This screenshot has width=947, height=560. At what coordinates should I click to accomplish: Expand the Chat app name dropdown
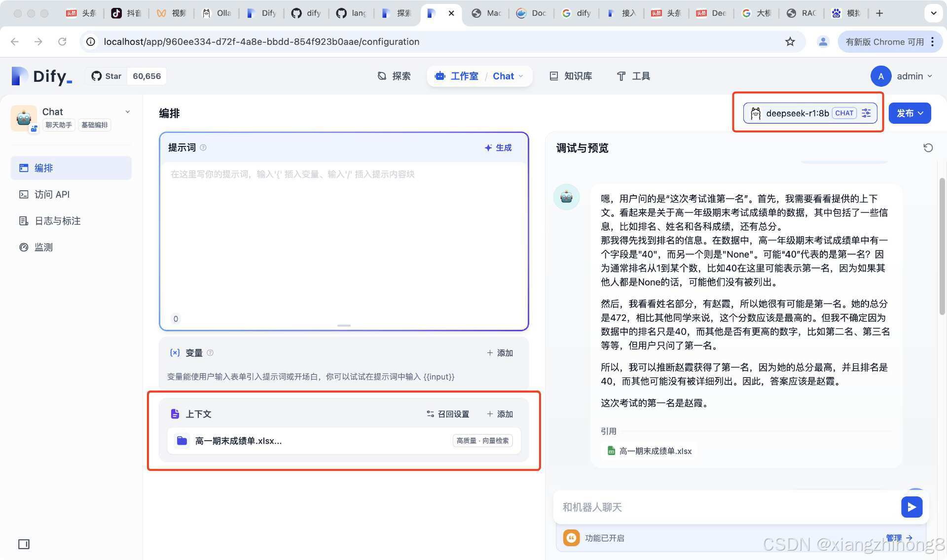tap(128, 111)
